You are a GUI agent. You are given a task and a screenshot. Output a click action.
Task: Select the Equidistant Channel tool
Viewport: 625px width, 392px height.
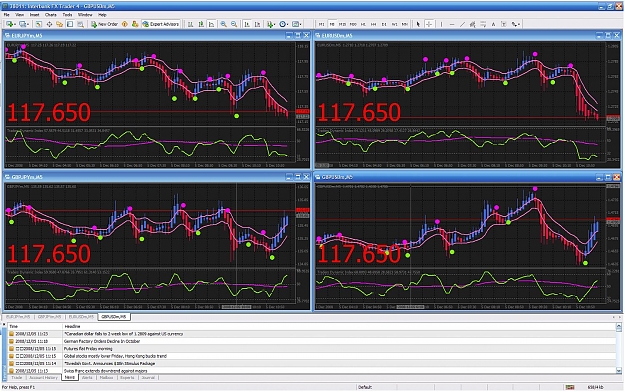[472, 24]
